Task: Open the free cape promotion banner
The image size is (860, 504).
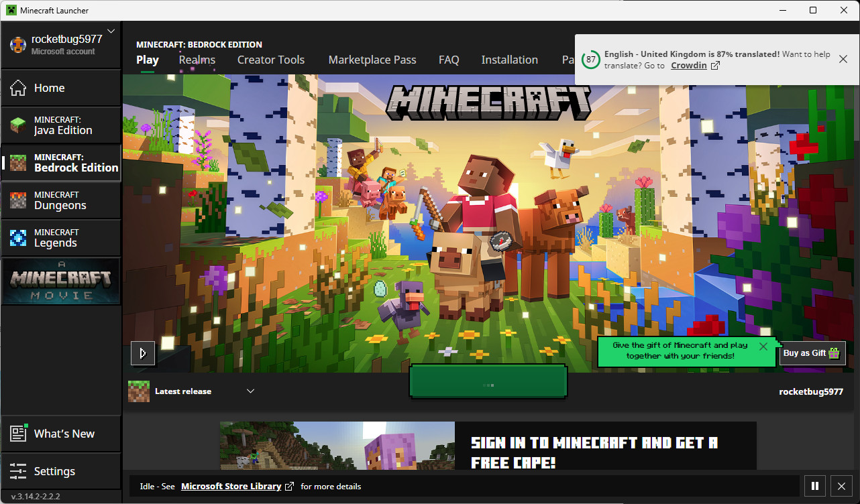Action: [x=488, y=446]
